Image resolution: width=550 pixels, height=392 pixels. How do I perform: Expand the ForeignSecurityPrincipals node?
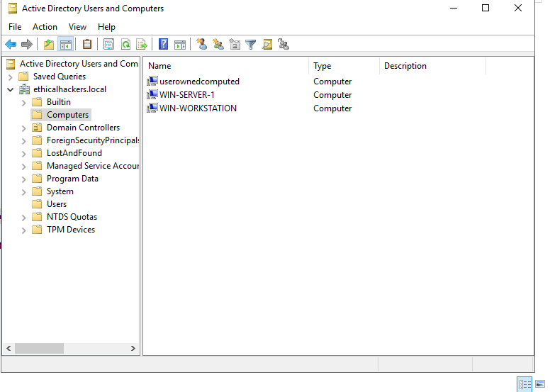[23, 141]
